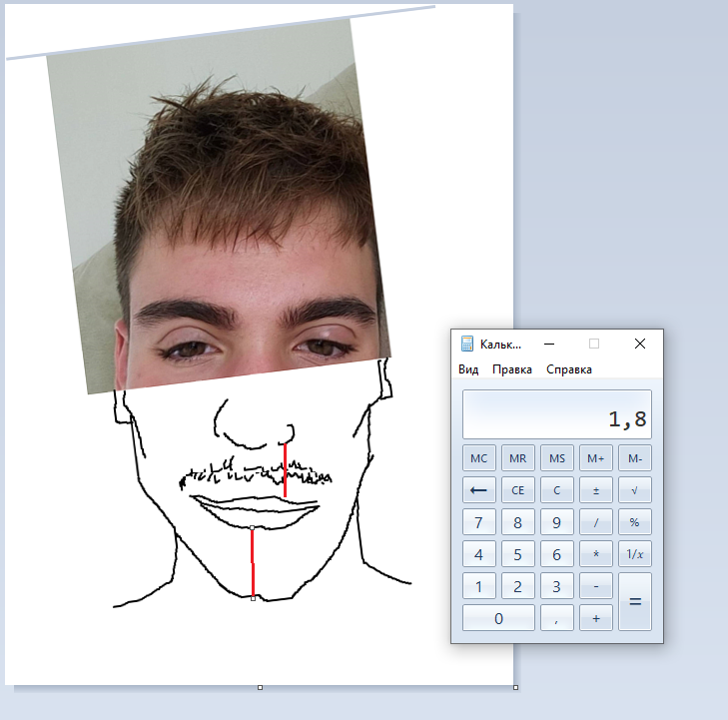Click the multiplication asterisk button
Screen dimensions: 728x720
[595, 554]
